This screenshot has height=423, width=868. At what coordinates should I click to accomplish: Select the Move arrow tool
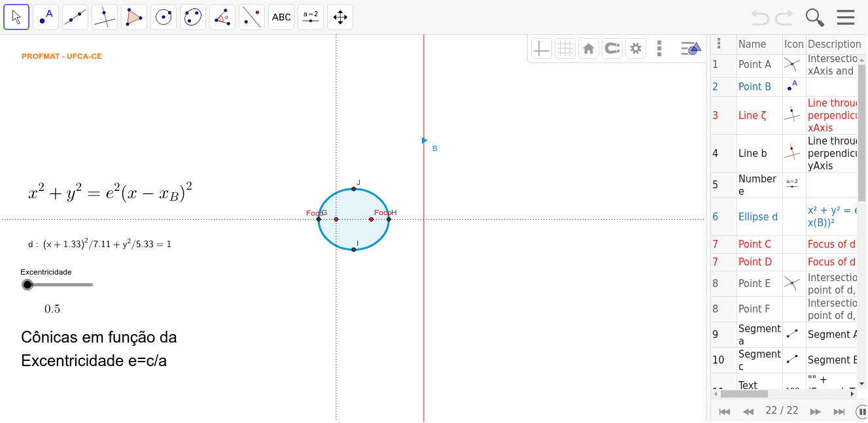[x=16, y=17]
